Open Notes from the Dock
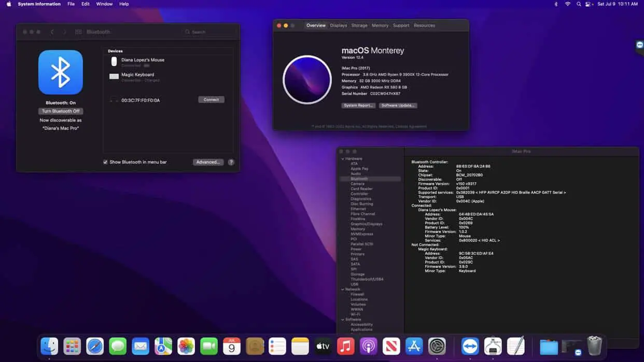644x362 pixels. pyautogui.click(x=300, y=346)
